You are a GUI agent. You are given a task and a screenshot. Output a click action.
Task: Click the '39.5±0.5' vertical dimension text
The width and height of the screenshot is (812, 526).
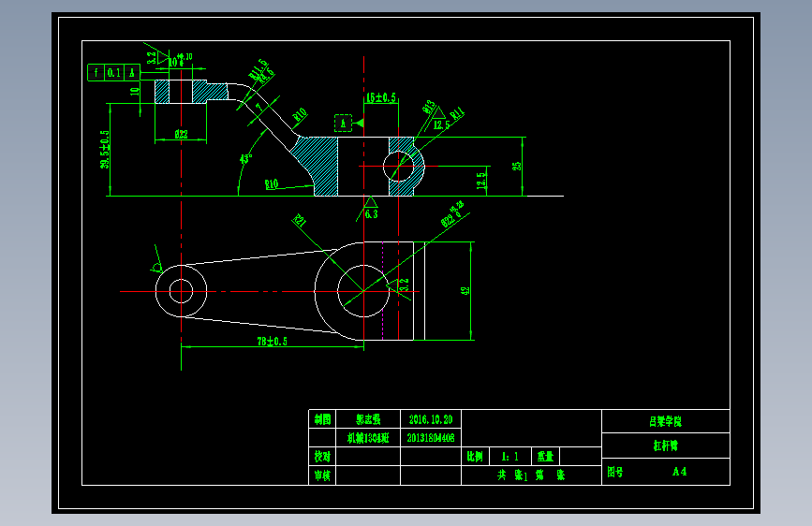point(105,150)
